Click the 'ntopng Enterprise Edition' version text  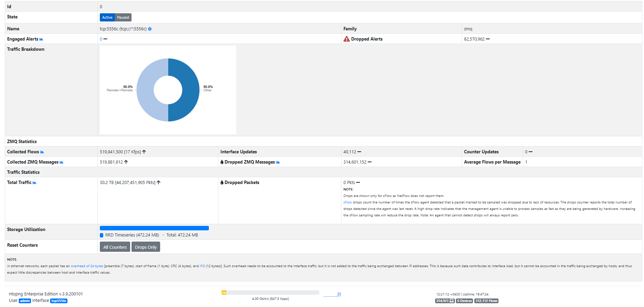click(x=46, y=294)
